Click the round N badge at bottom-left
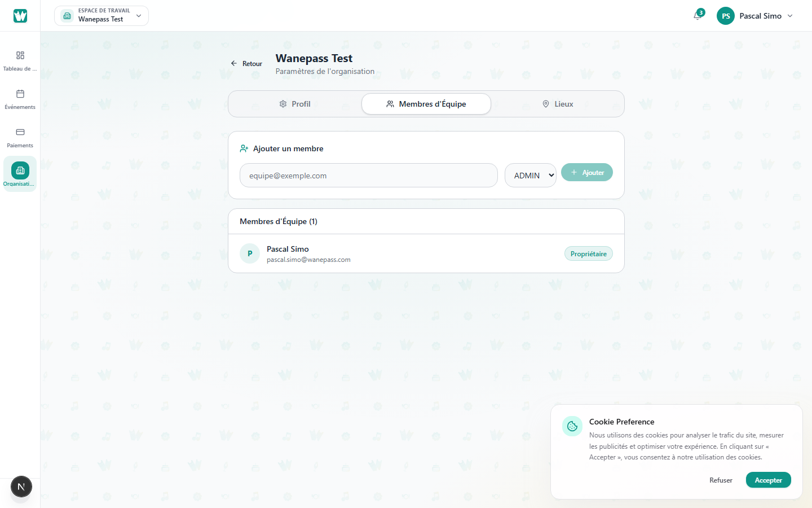 coord(21,487)
